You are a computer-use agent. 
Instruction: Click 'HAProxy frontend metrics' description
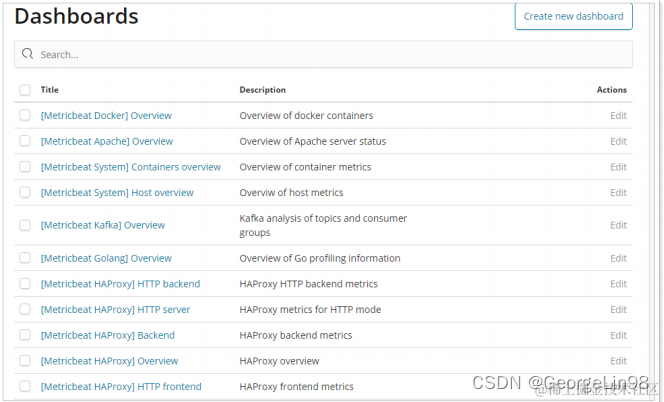coord(296,387)
